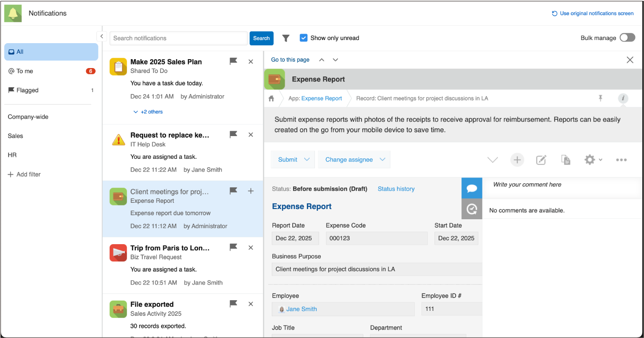This screenshot has width=644, height=338.
Task: Open the Status history link
Action: coord(396,189)
